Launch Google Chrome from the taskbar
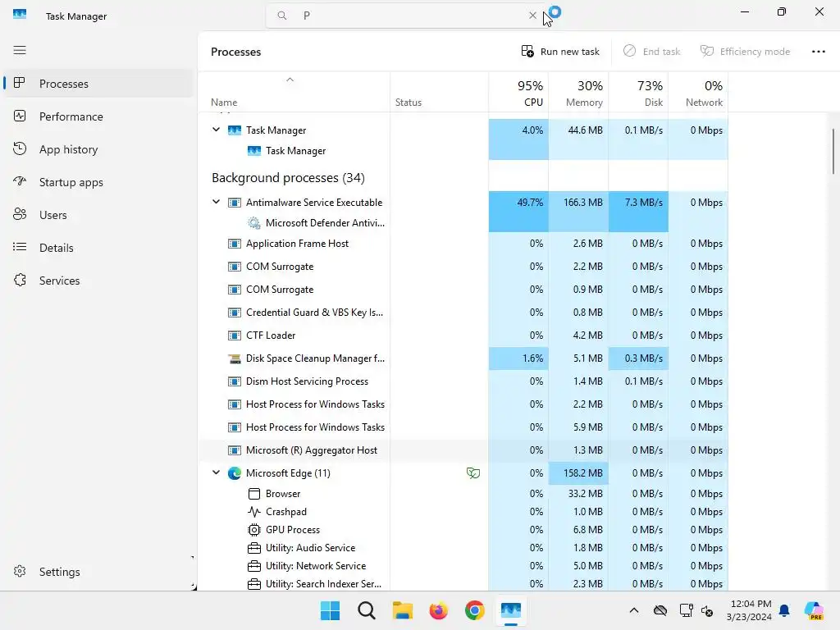 [x=475, y=610]
